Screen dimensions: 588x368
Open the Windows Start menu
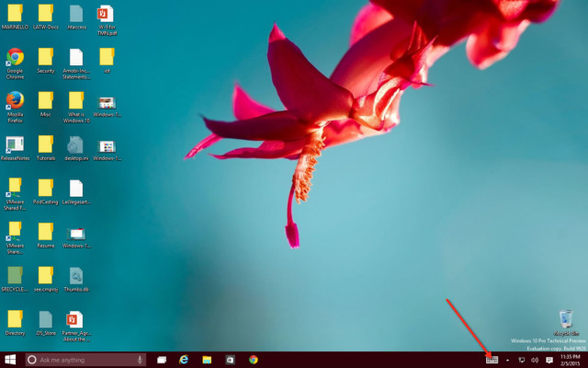[x=10, y=360]
